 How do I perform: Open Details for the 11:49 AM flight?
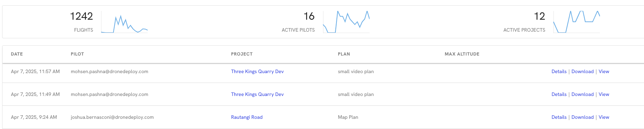click(559, 94)
